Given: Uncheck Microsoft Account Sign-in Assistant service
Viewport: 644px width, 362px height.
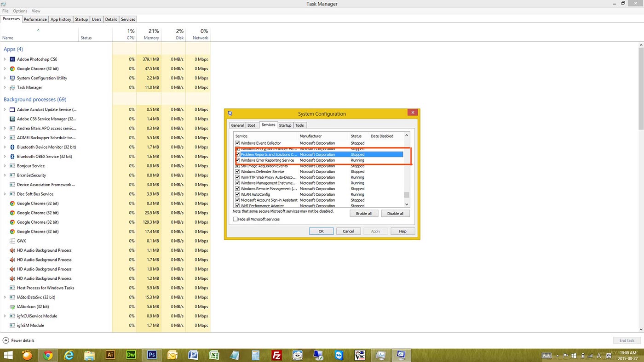Looking at the screenshot, I should point(238,200).
